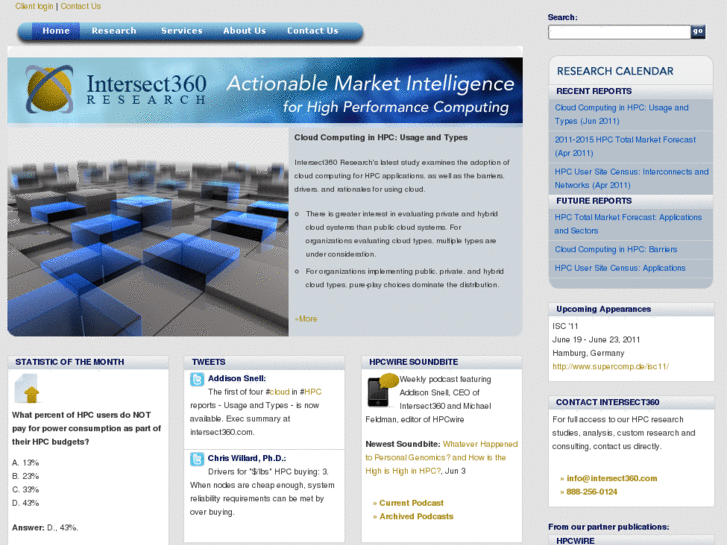Screen dimensions: 727x545
Task: Click the Actionable Market Intelligence banner
Action: coord(265,90)
